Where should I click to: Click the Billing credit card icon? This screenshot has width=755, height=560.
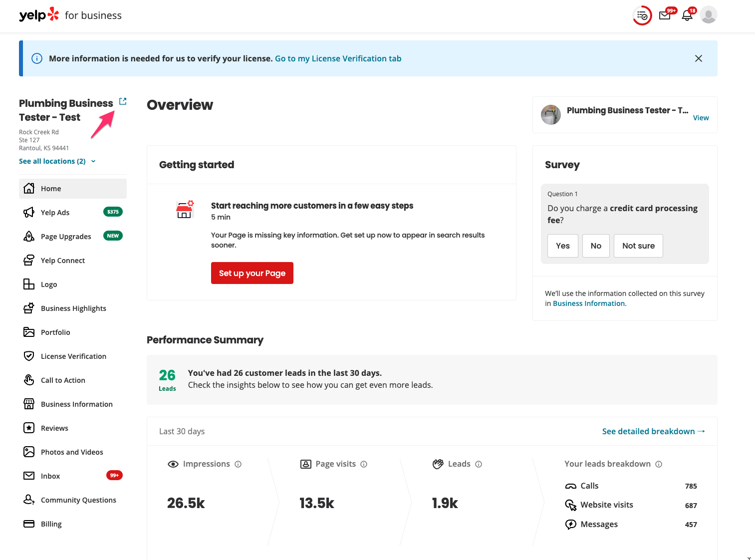click(29, 524)
